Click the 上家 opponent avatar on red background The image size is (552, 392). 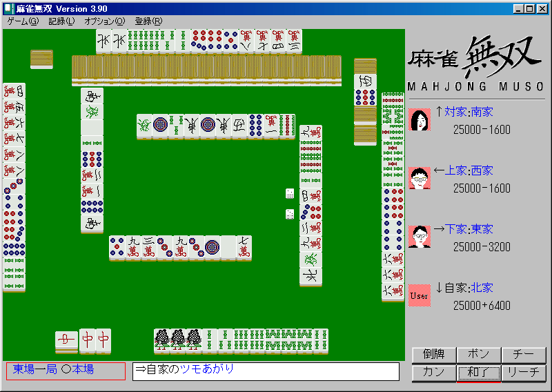(x=420, y=178)
